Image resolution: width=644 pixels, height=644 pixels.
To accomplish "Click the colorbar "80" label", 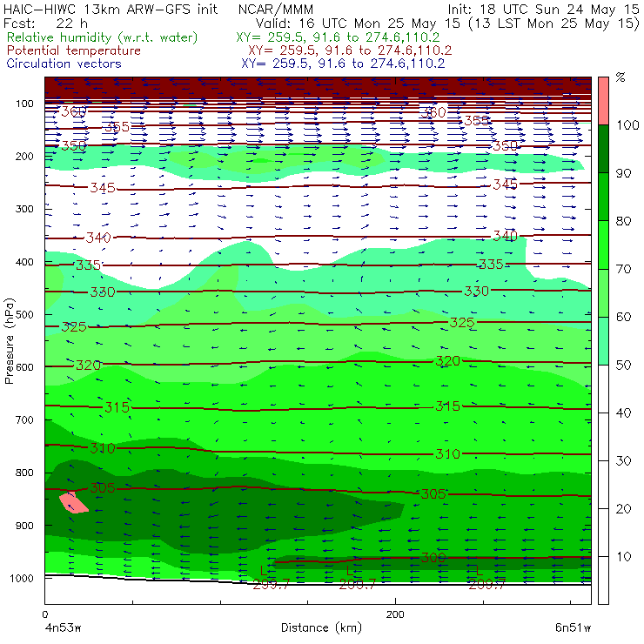I will (x=622, y=221).
